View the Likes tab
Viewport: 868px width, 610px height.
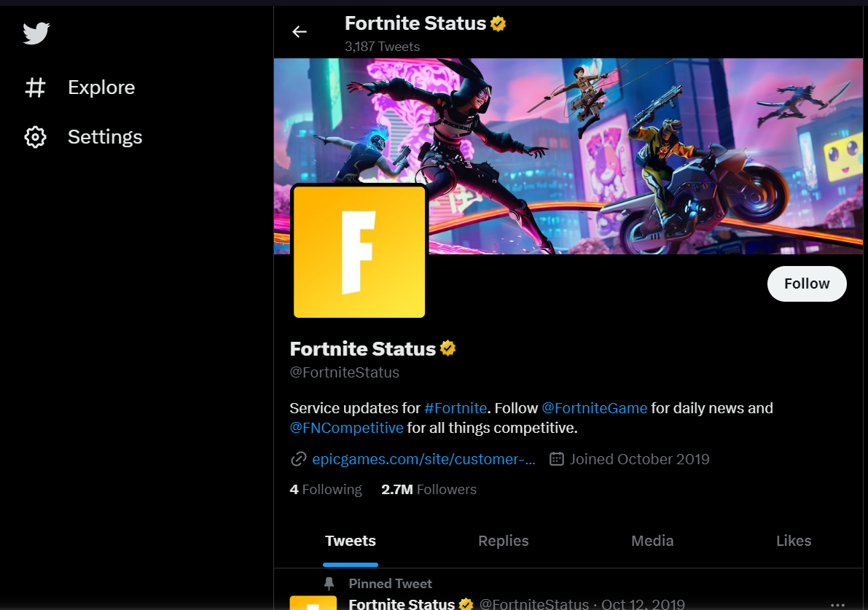click(793, 541)
